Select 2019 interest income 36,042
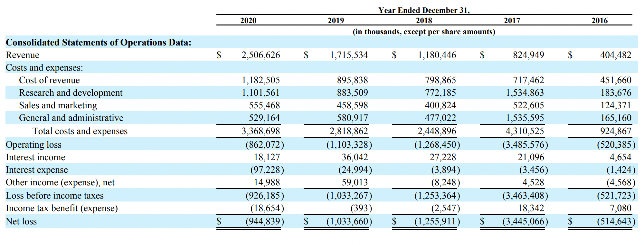 [355, 157]
